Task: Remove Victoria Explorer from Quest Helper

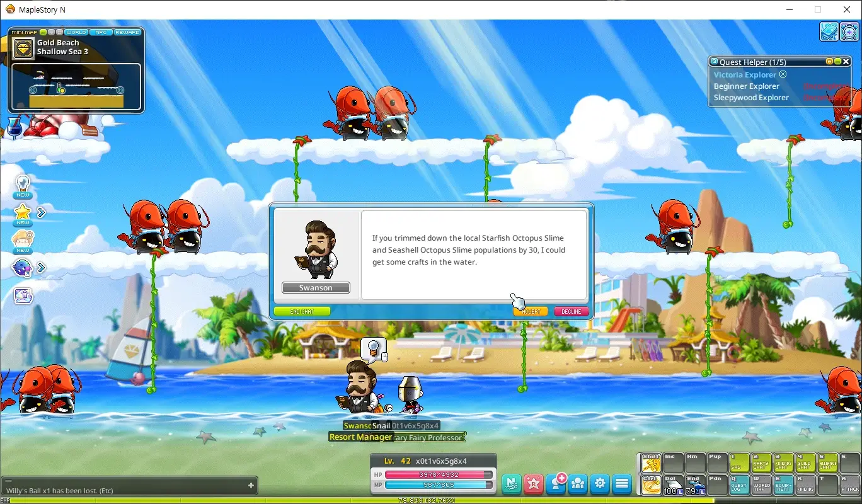Action: [x=783, y=74]
